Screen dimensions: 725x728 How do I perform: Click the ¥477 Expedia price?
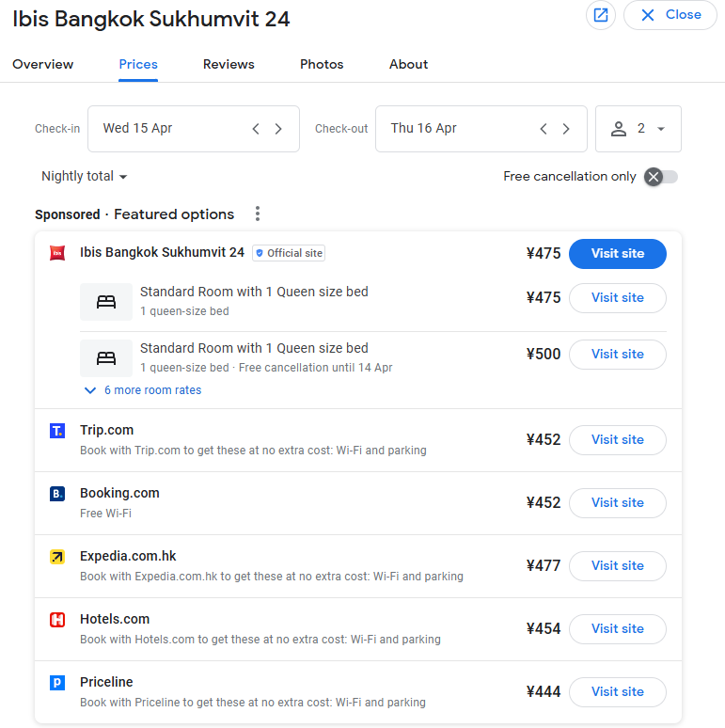click(544, 565)
